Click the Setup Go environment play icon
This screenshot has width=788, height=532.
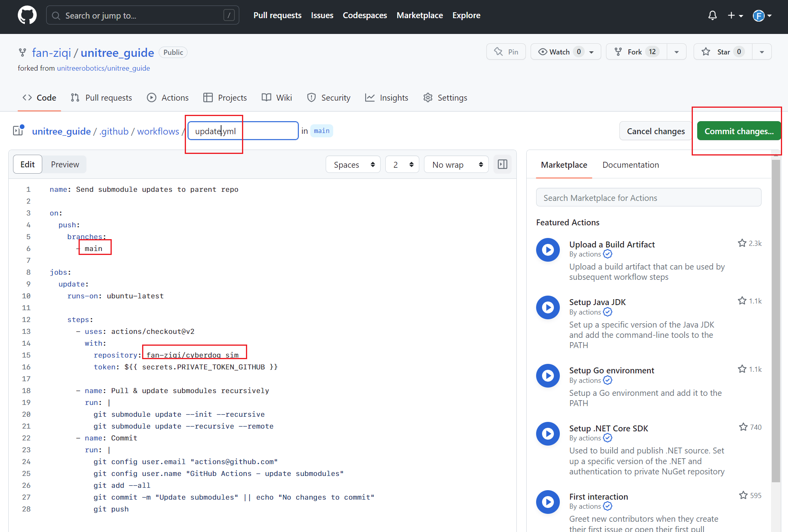[x=548, y=376]
